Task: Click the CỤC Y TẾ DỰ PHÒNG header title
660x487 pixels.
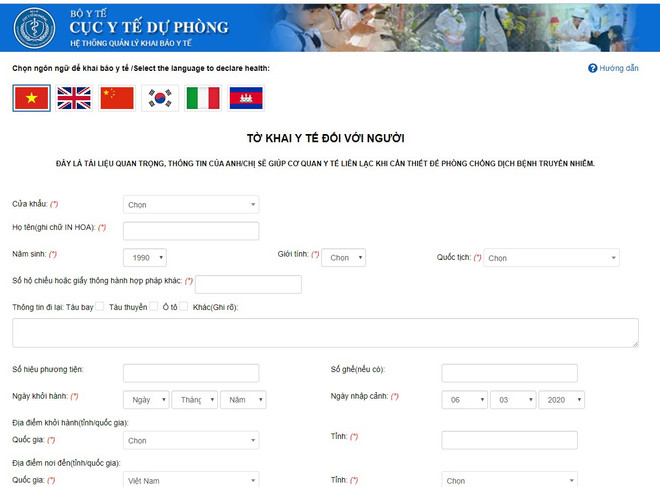Action: tap(149, 27)
